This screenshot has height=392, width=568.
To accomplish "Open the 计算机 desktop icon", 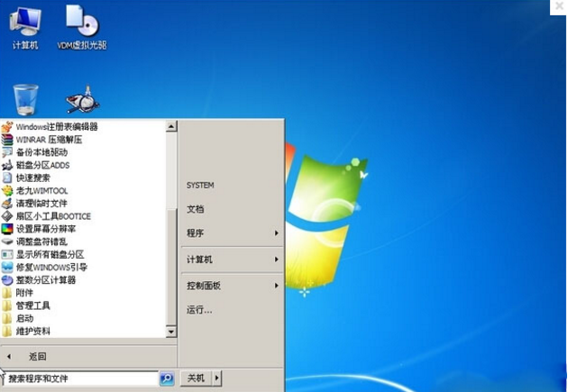I will coord(25,28).
